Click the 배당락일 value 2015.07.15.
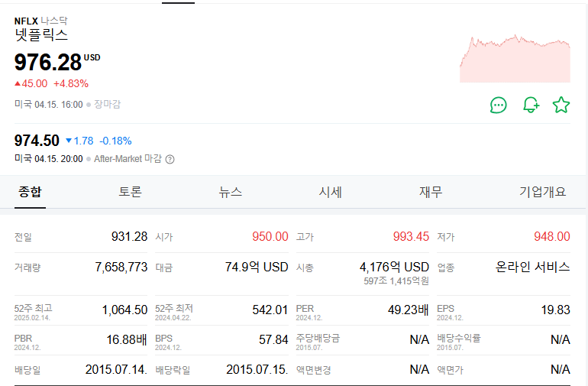 (x=257, y=369)
